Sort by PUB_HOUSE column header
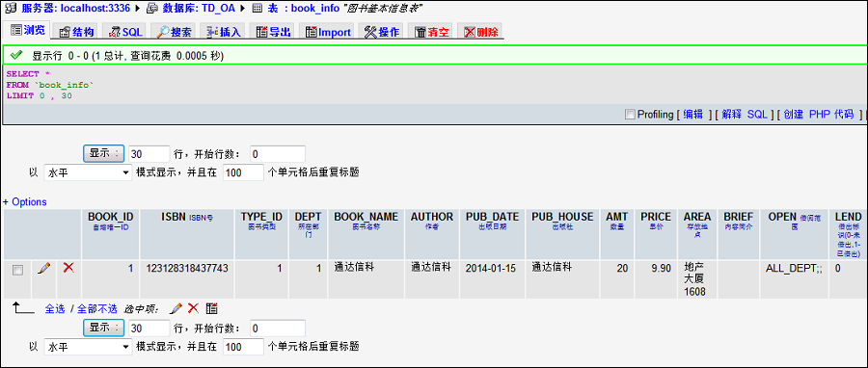868x368 pixels. [562, 217]
